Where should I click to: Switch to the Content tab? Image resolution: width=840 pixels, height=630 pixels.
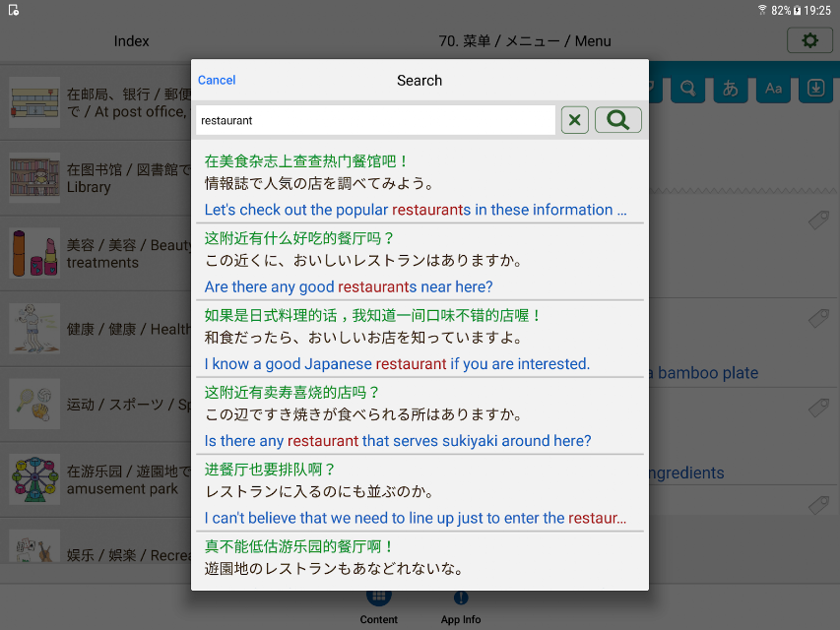(x=379, y=608)
